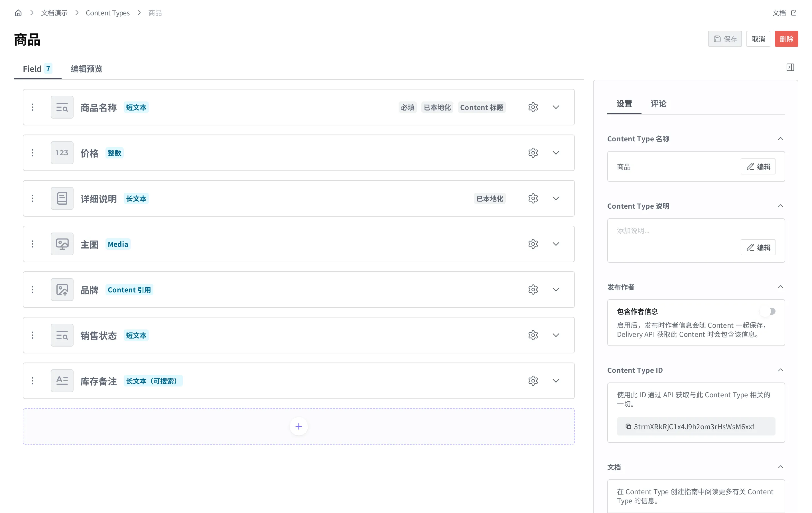The image size is (812, 513).
Task: Collapse the Content Type 说明 section
Action: 780,206
